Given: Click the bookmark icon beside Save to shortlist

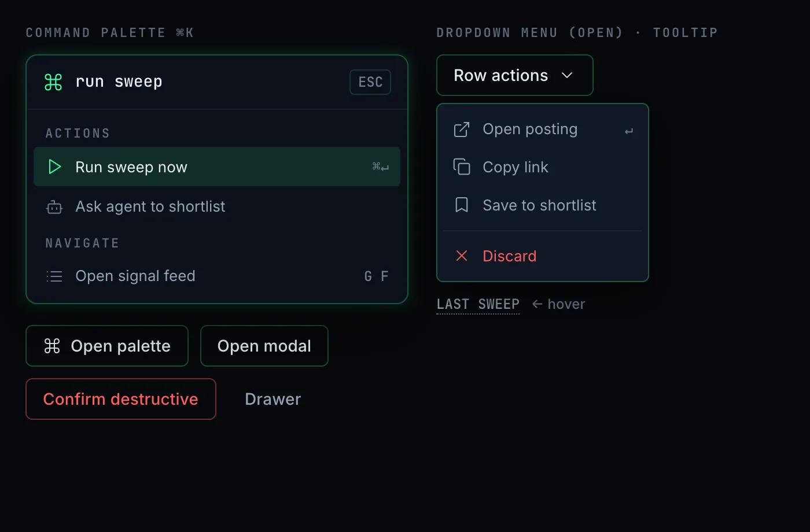Looking at the screenshot, I should coord(462,205).
